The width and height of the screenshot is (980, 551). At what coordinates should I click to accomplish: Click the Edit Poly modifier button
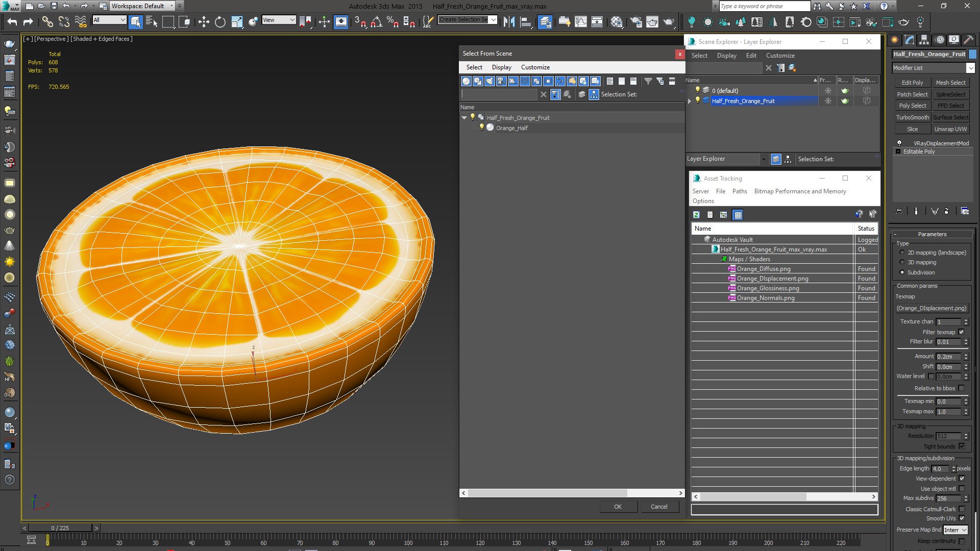[912, 83]
